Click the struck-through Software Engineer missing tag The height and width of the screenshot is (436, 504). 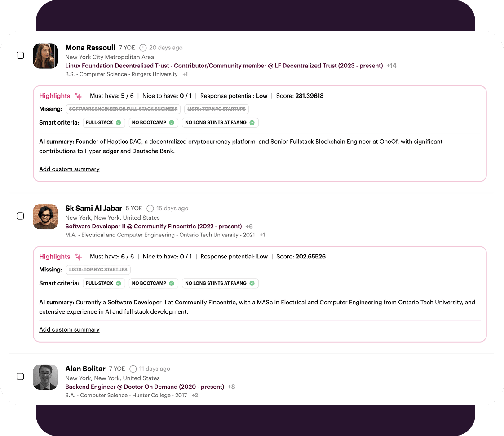(x=123, y=109)
